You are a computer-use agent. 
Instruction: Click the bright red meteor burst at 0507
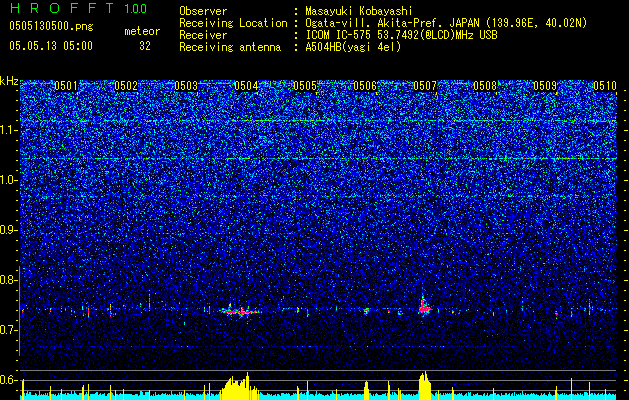(424, 307)
